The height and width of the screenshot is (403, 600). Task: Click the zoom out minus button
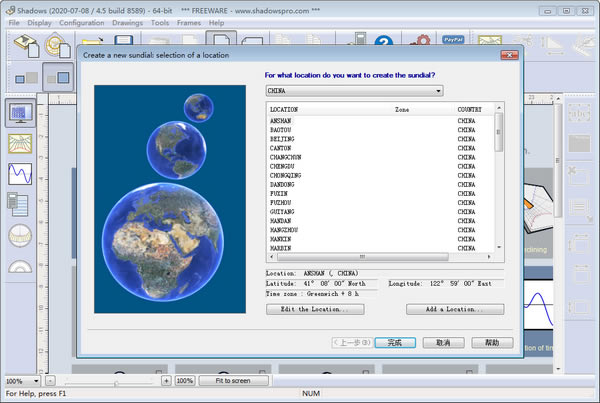point(50,381)
